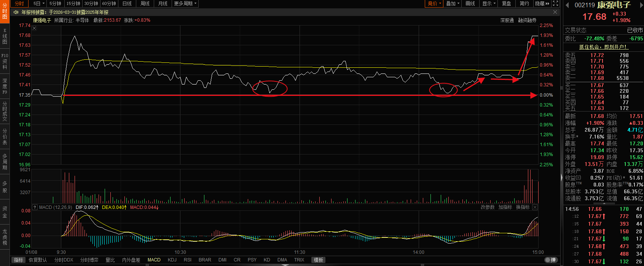
Task: Switch to 5分钟 period
Action: coord(55,3)
